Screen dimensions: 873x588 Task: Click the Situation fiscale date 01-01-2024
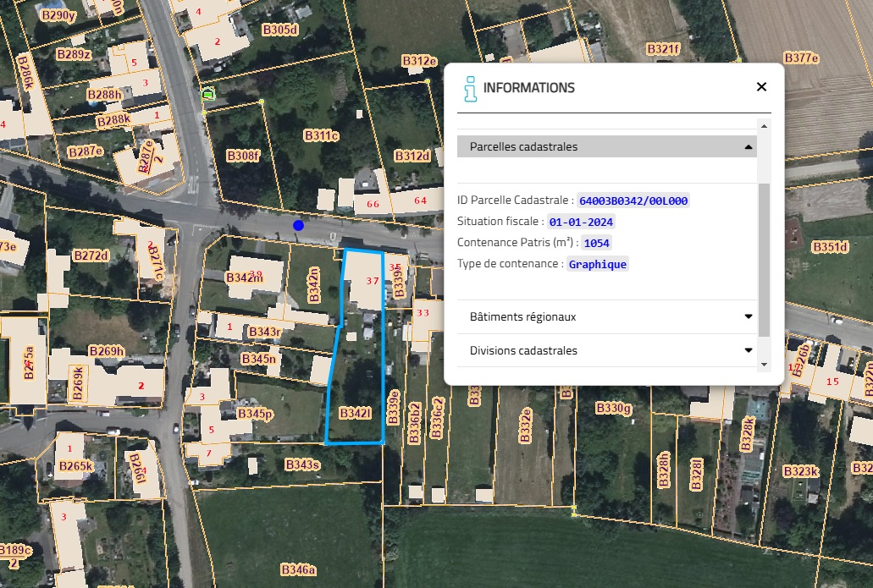581,222
